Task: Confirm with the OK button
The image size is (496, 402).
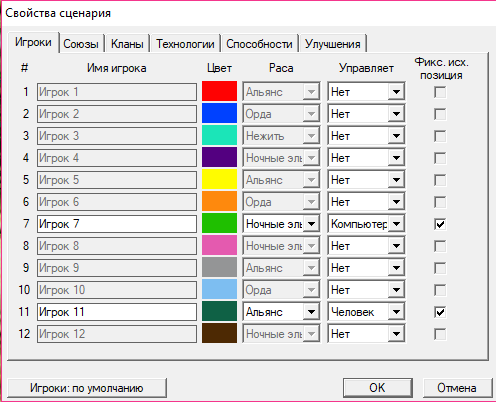Action: [x=377, y=388]
